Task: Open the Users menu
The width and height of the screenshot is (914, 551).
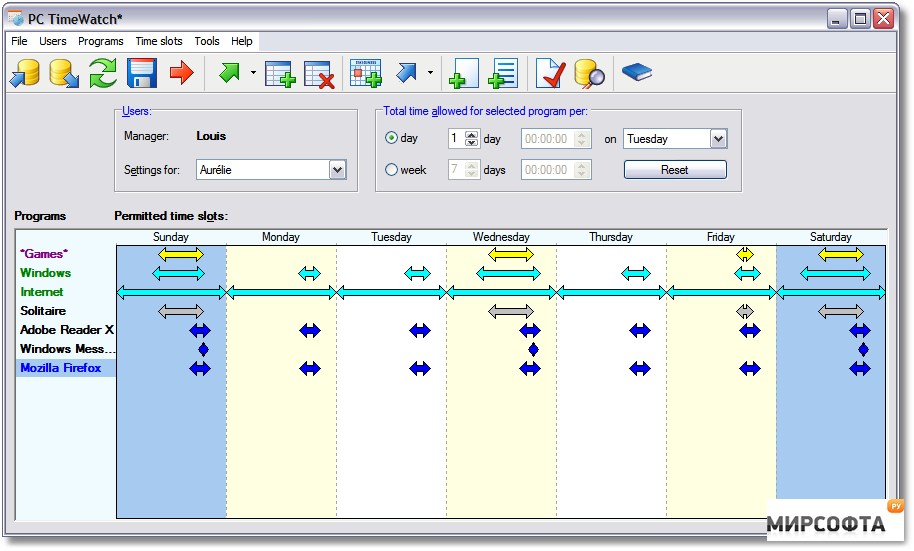Action: [x=52, y=41]
